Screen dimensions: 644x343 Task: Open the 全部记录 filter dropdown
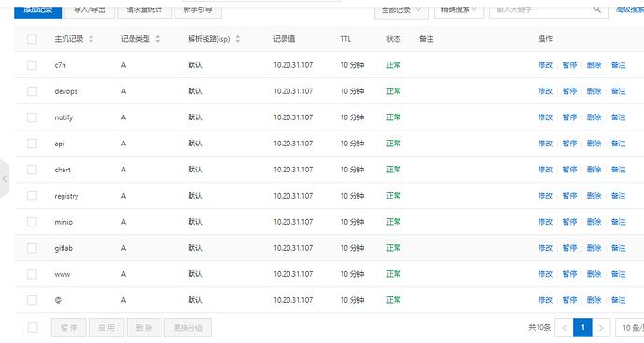(401, 10)
